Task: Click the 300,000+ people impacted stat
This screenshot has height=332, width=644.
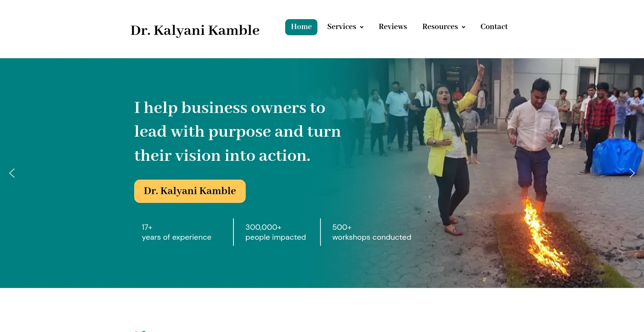Action: tap(276, 232)
